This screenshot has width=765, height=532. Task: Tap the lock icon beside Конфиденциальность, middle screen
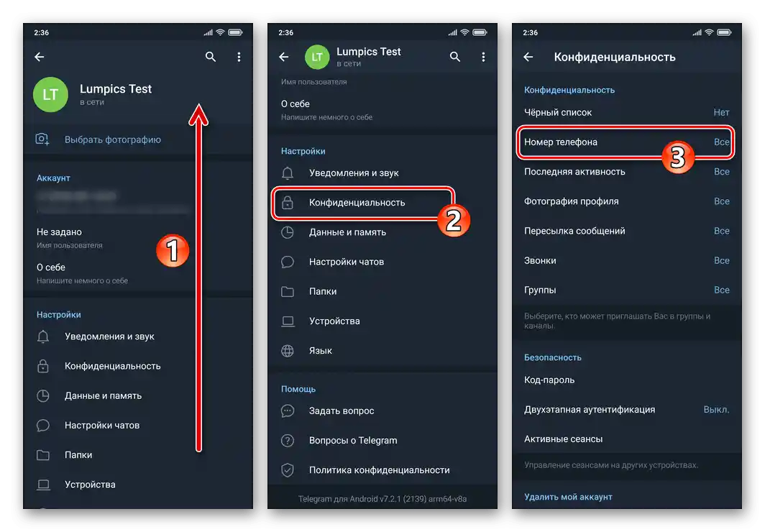pyautogui.click(x=288, y=202)
